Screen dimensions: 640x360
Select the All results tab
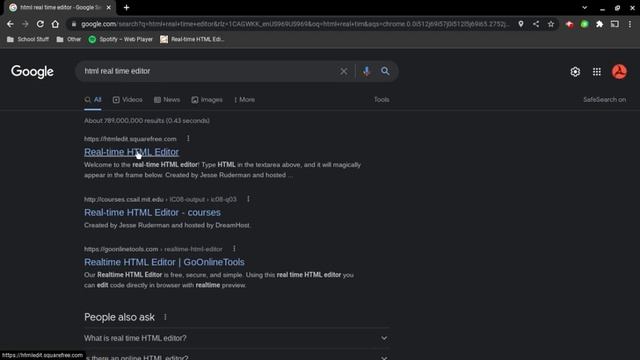coord(93,100)
